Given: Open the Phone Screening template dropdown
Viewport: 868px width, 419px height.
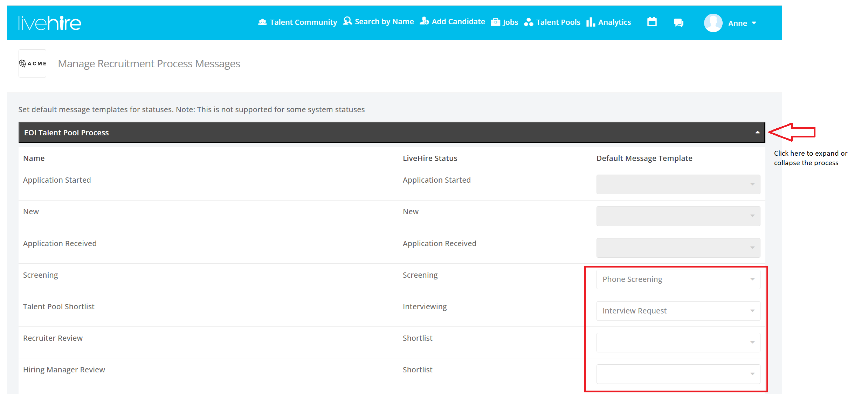Looking at the screenshot, I should pos(677,279).
